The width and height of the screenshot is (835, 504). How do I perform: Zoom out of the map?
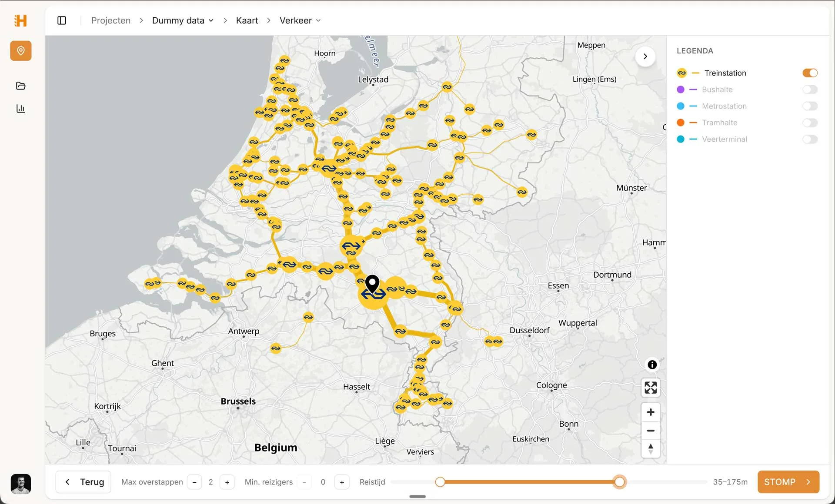click(x=651, y=431)
